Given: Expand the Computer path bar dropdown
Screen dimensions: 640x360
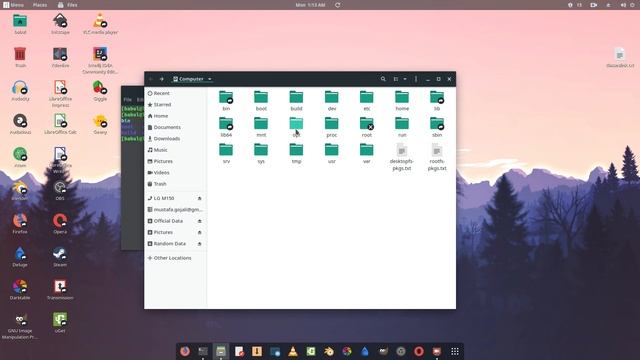Looking at the screenshot, I should (210, 79).
